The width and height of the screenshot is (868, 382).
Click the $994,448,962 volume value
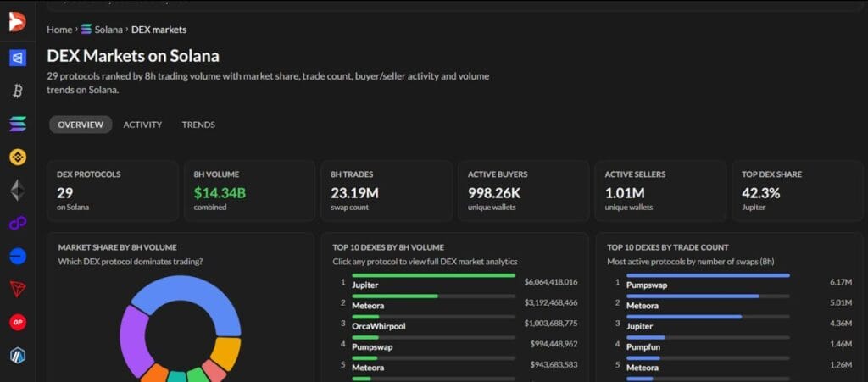pos(554,343)
